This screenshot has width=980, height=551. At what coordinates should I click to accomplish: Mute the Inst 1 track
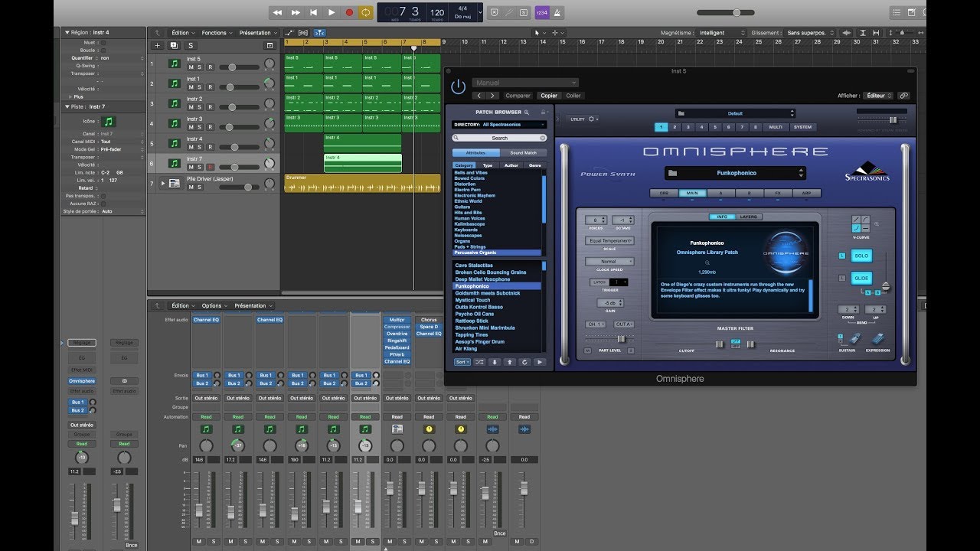point(191,87)
